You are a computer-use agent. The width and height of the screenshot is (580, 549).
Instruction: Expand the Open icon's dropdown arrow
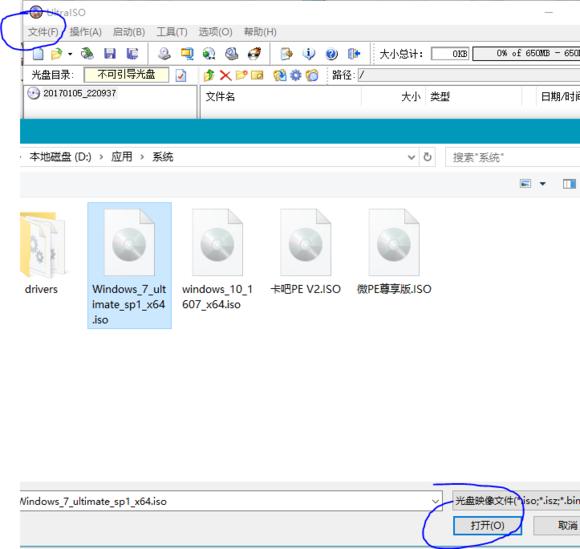[x=70, y=54]
